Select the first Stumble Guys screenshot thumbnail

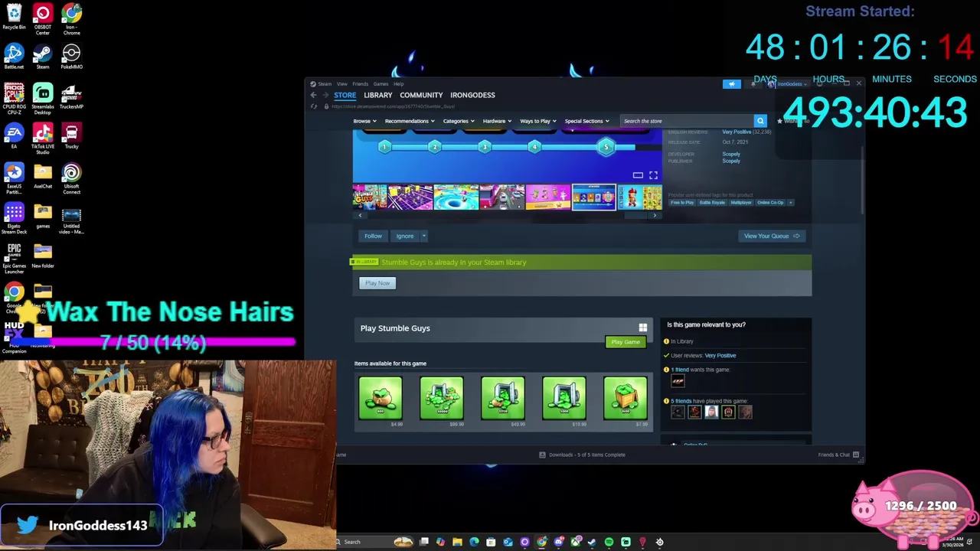370,197
